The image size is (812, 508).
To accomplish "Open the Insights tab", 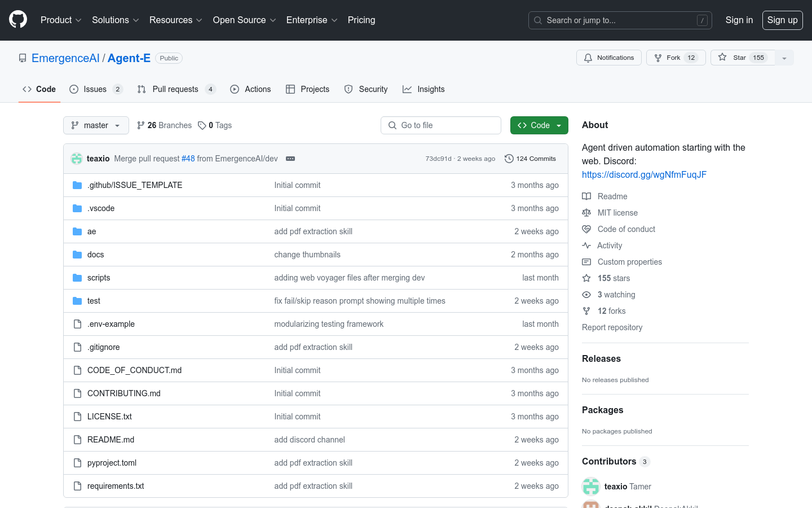I will (423, 89).
